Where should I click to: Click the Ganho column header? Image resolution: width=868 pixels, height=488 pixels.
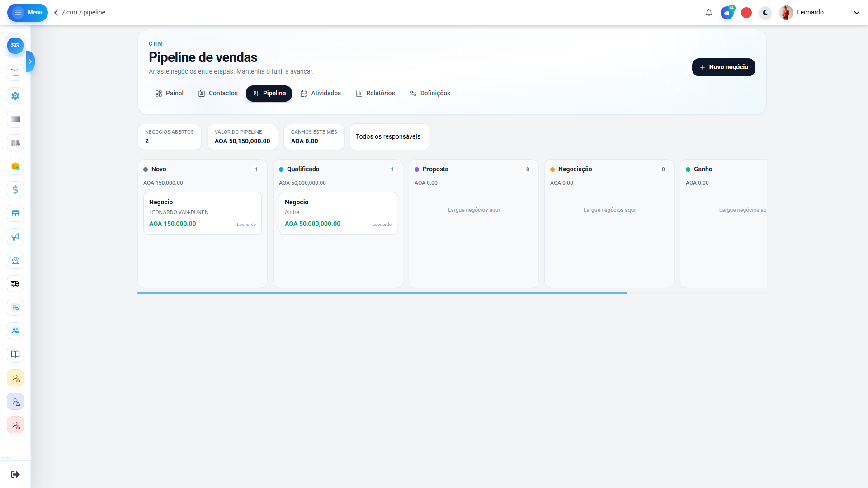[703, 169]
